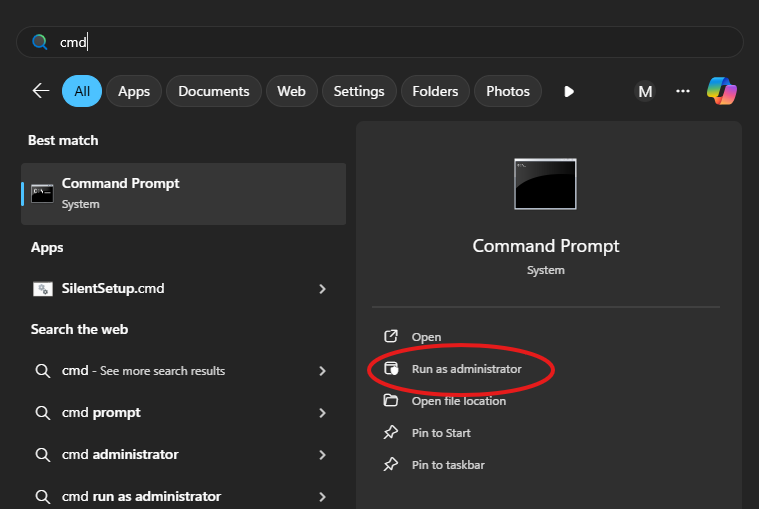Click the SilentSetup.cmd file icon
Viewport: 759px width, 509px height.
(42, 289)
